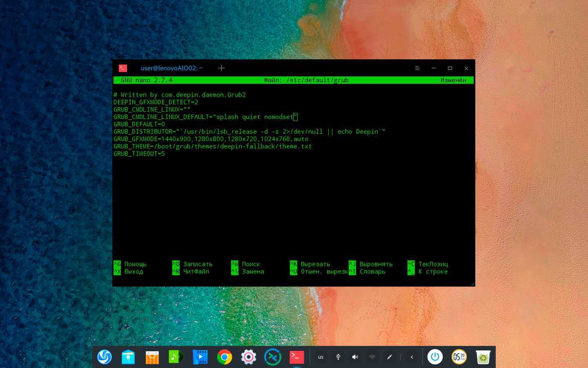The width and height of the screenshot is (588, 368).
Task: Open the Control Center gear icon
Action: pyautogui.click(x=248, y=357)
